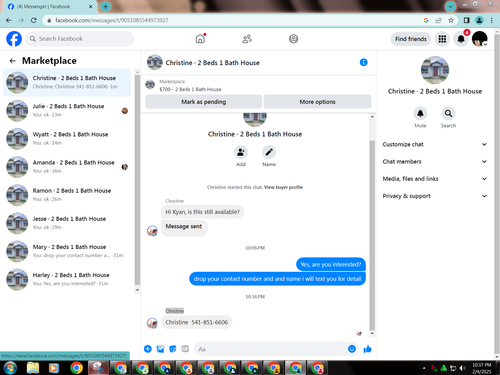Click the browser address bar URL

click(x=112, y=20)
